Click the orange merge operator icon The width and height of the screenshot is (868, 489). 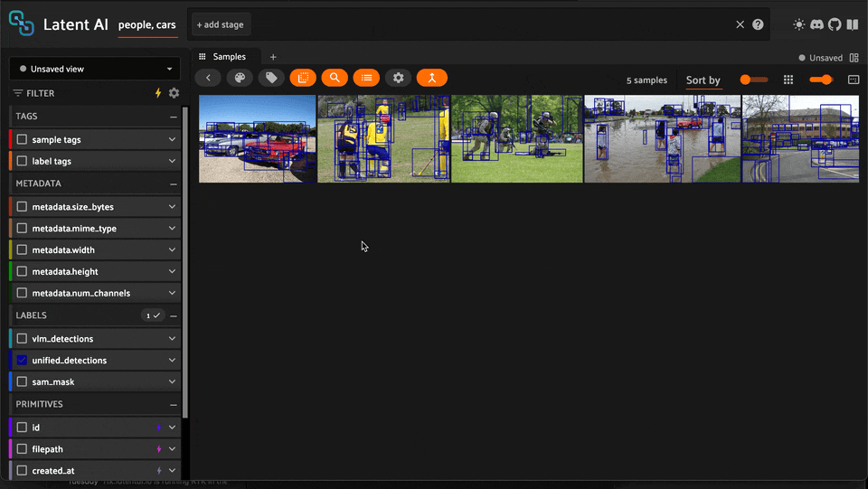(x=432, y=78)
